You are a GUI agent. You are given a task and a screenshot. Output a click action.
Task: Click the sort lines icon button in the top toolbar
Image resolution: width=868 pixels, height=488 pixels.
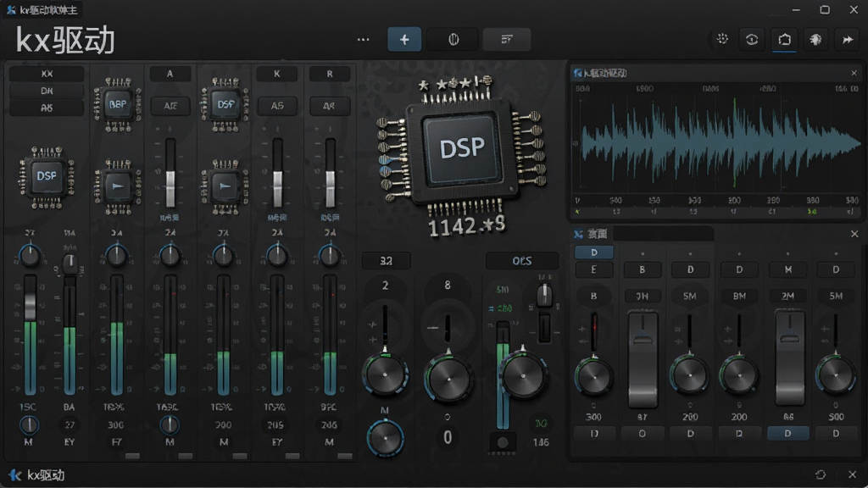pyautogui.click(x=507, y=39)
